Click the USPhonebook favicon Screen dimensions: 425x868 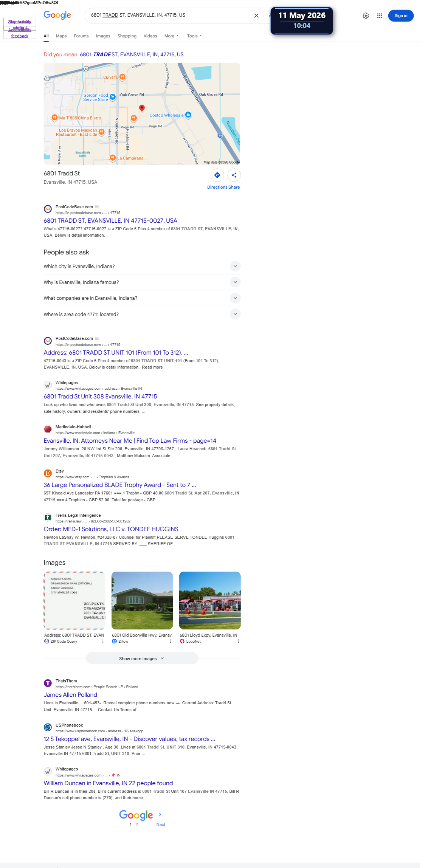coord(48,727)
